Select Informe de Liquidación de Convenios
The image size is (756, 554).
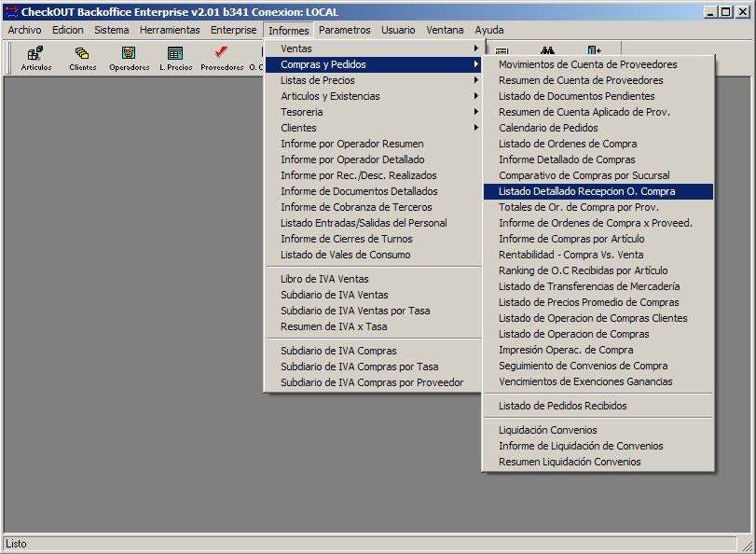coord(598,447)
